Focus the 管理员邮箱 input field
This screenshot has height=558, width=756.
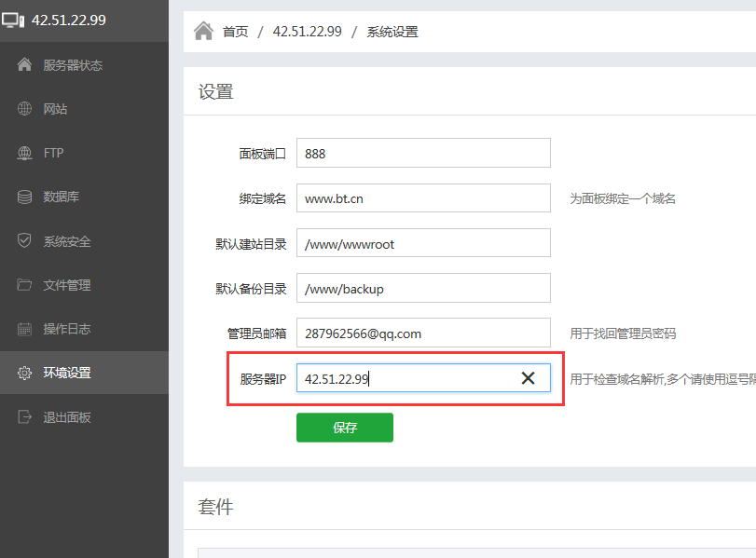(x=423, y=333)
